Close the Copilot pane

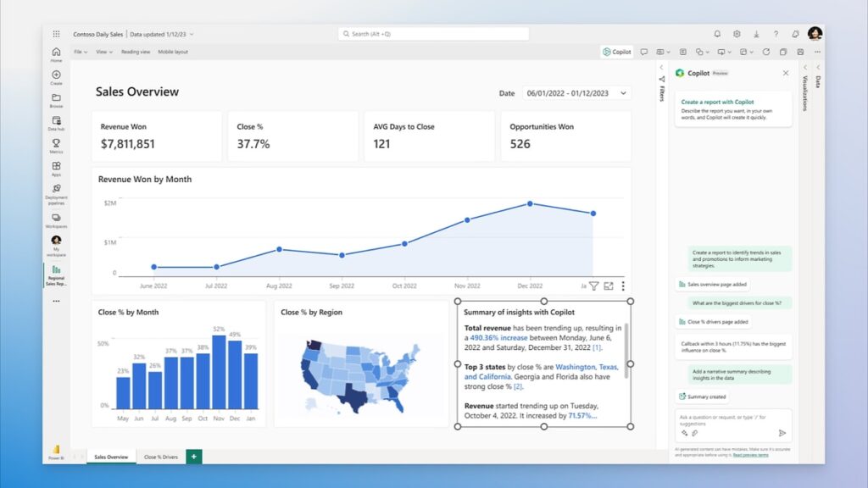click(x=786, y=73)
